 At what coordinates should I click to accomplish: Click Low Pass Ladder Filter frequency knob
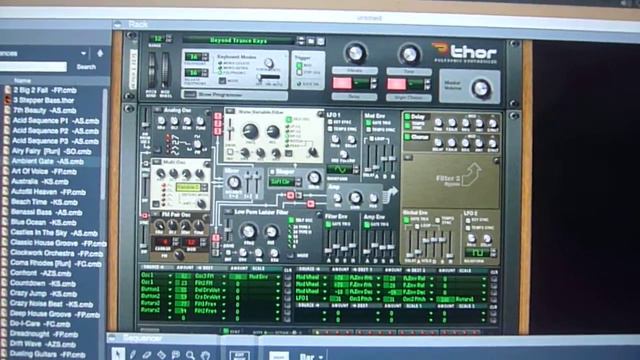(248, 231)
